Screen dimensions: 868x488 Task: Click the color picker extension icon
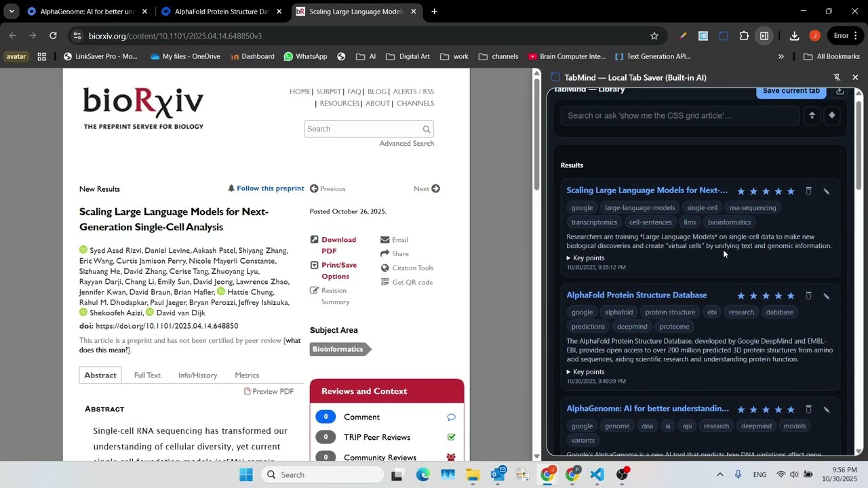click(x=683, y=36)
